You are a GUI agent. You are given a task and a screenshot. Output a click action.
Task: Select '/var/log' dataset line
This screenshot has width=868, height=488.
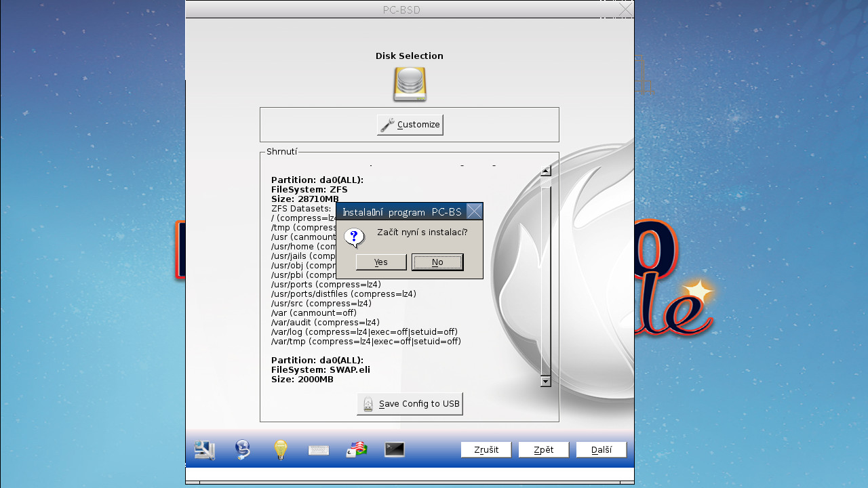tap(365, 332)
